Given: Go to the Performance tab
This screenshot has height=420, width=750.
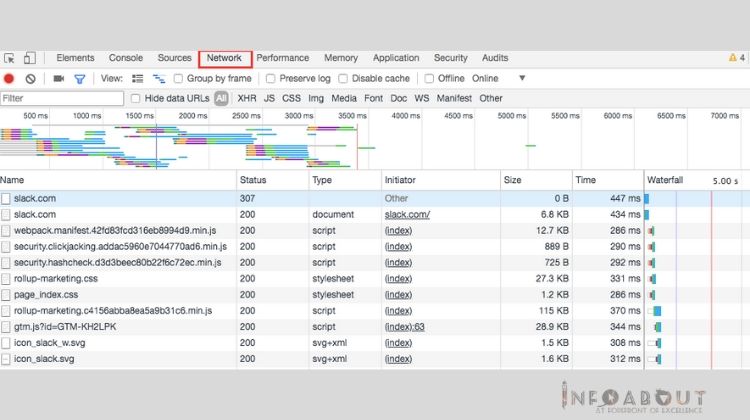Looking at the screenshot, I should (x=283, y=58).
